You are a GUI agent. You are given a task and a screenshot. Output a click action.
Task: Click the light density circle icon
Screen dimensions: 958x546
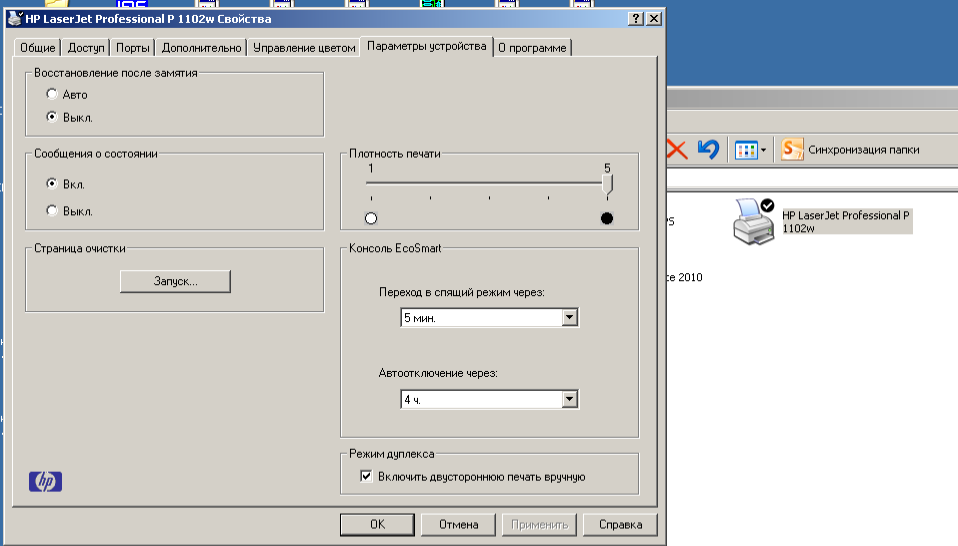(x=371, y=218)
